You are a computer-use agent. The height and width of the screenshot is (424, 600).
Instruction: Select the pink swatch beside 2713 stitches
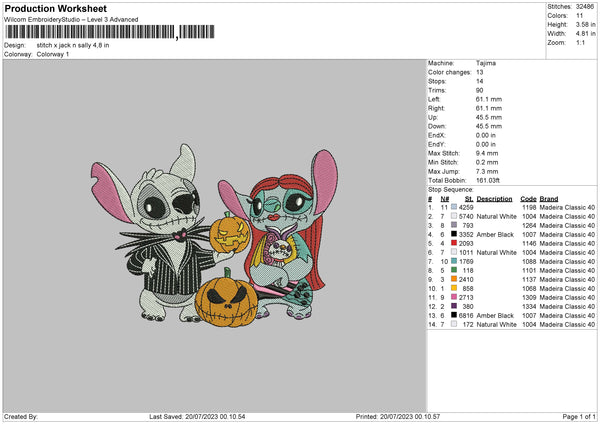pyautogui.click(x=454, y=297)
